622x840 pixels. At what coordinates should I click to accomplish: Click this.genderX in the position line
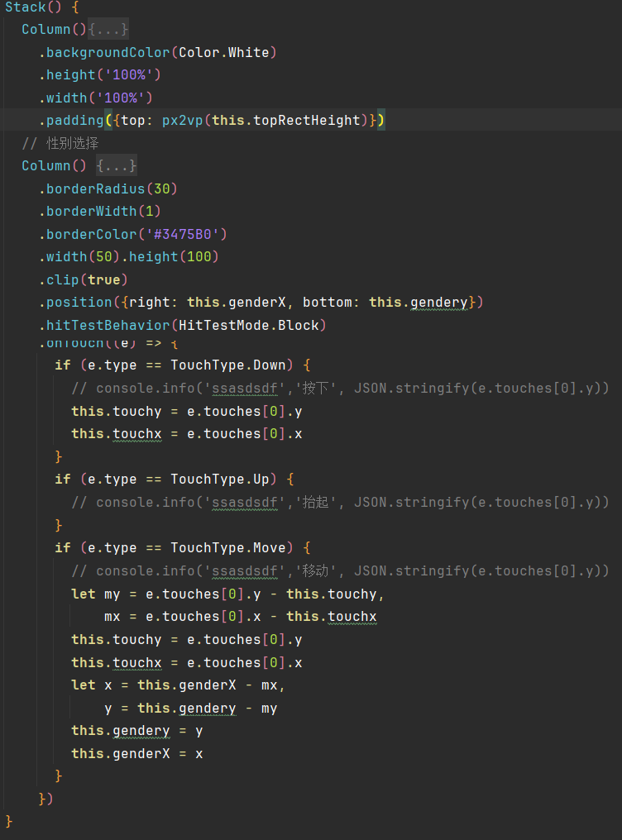coord(238,303)
